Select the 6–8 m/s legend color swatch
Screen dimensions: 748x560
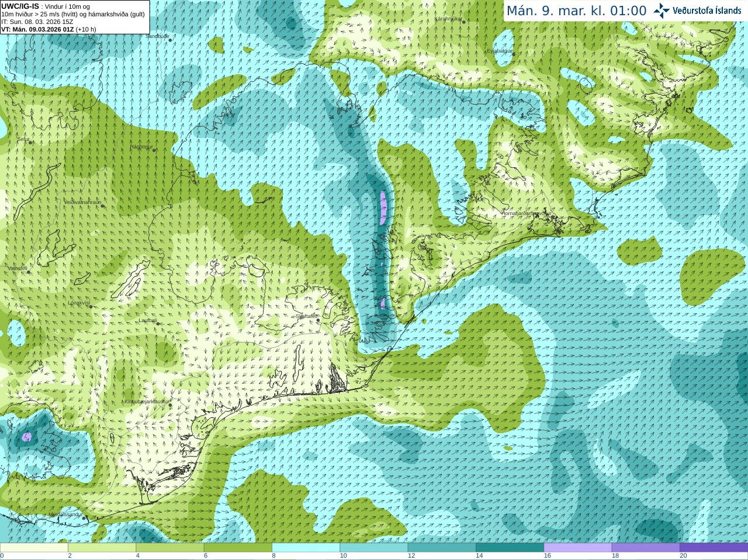pyautogui.click(x=238, y=548)
